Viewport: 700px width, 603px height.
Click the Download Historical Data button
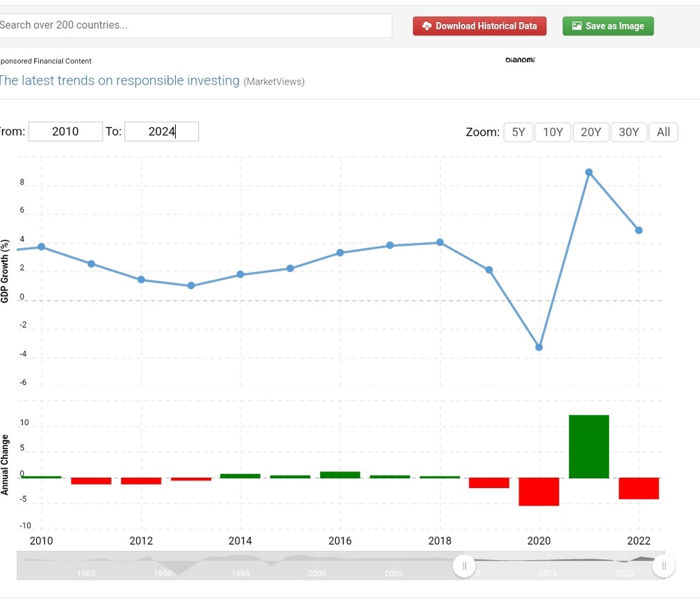coord(479,26)
